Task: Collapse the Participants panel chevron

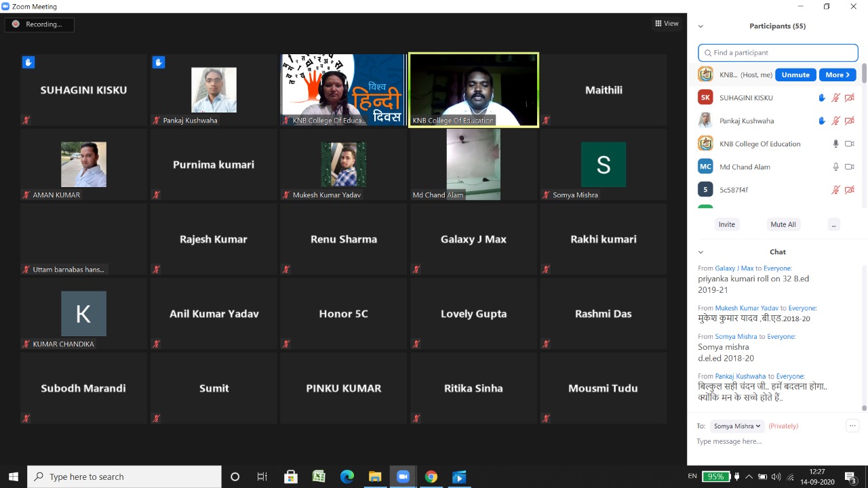Action: [701, 26]
